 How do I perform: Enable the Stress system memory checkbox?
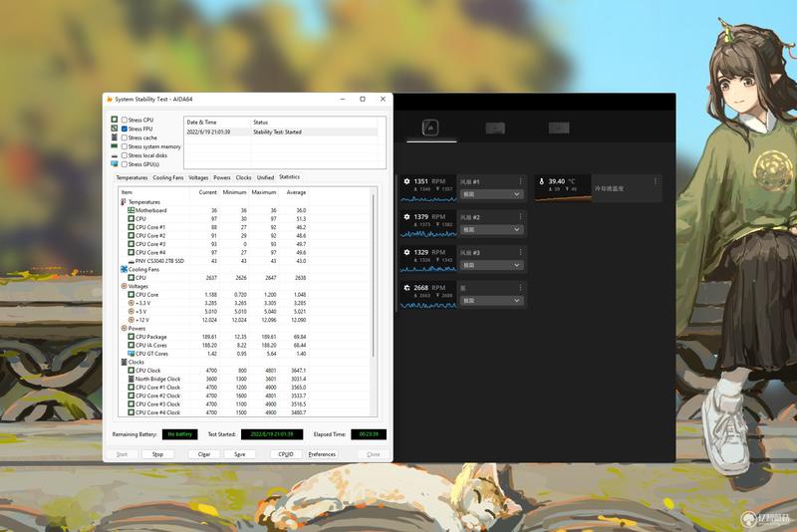[125, 146]
